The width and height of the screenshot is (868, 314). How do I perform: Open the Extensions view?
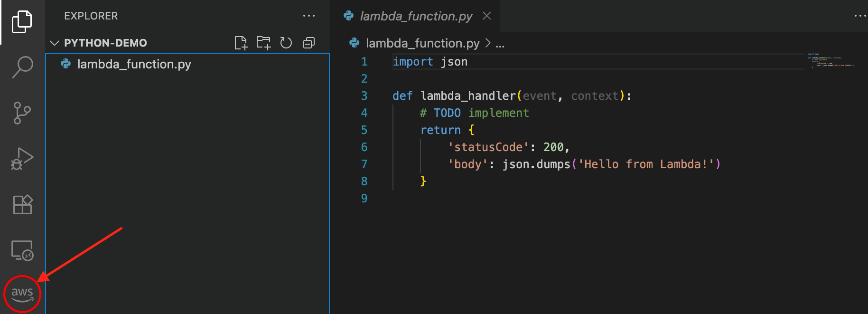pos(22,205)
